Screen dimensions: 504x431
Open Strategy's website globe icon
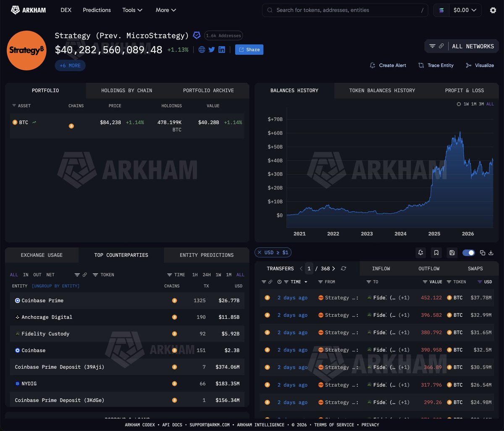pos(202,50)
